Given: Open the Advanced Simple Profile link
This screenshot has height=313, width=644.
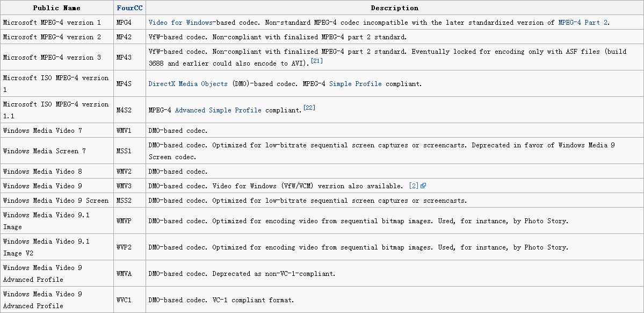Looking at the screenshot, I should click(x=218, y=110).
